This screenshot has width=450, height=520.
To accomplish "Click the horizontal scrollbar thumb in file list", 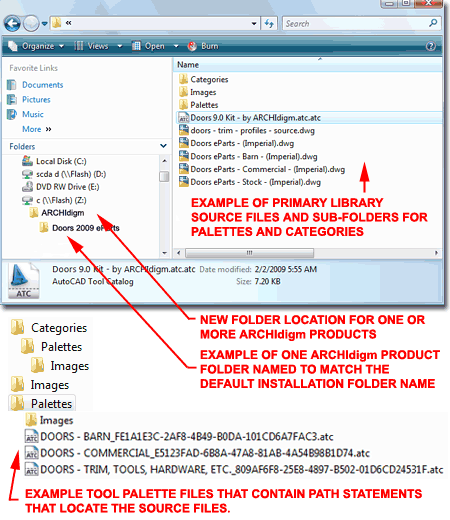I will point(249,253).
